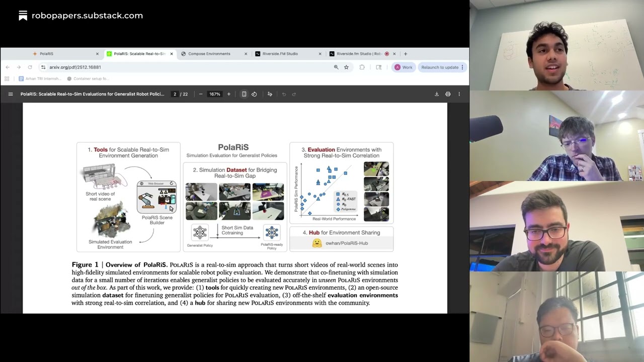Select the PDF annotate draw tool
This screenshot has width=644, height=362.
click(x=270, y=94)
